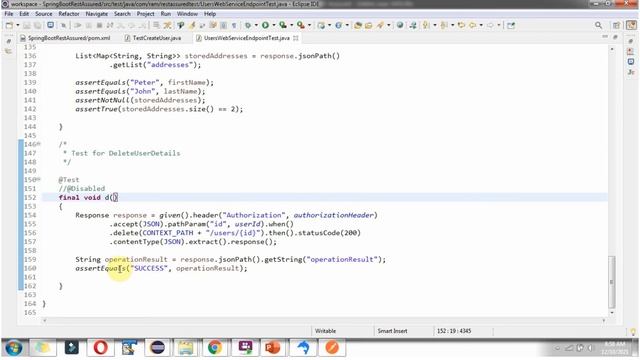The width and height of the screenshot is (640, 360).
Task: Close the UsersWebServiceEndpointTest.java tab
Action: [x=296, y=38]
